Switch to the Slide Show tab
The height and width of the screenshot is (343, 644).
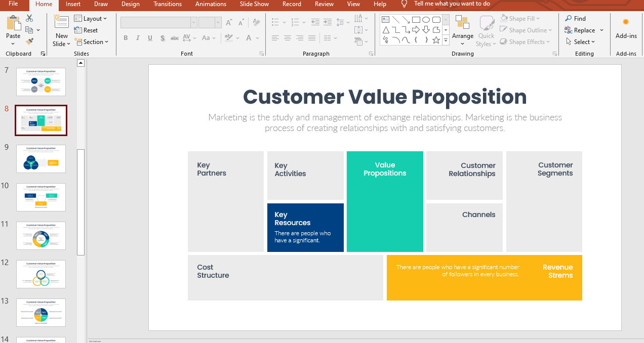click(254, 4)
